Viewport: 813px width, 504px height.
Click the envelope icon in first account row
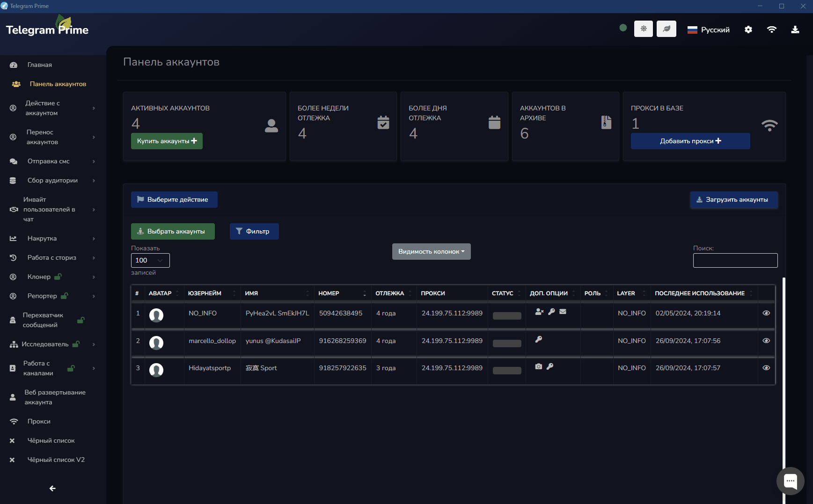[563, 312]
